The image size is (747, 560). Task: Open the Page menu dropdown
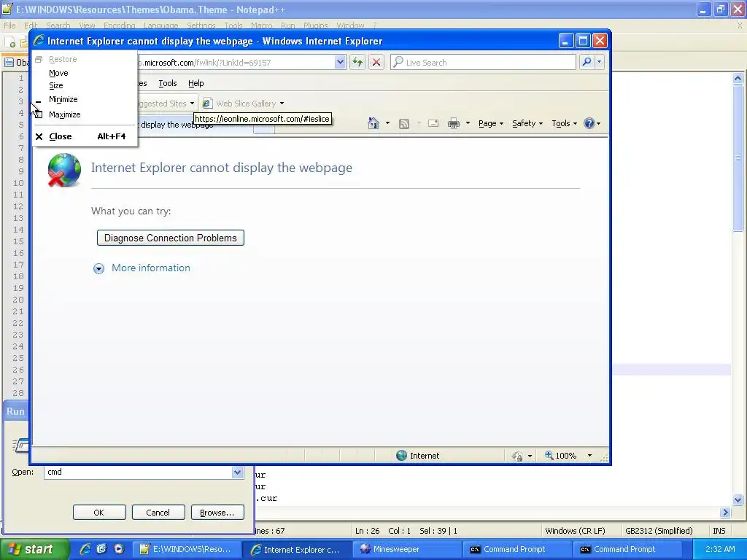pos(491,123)
